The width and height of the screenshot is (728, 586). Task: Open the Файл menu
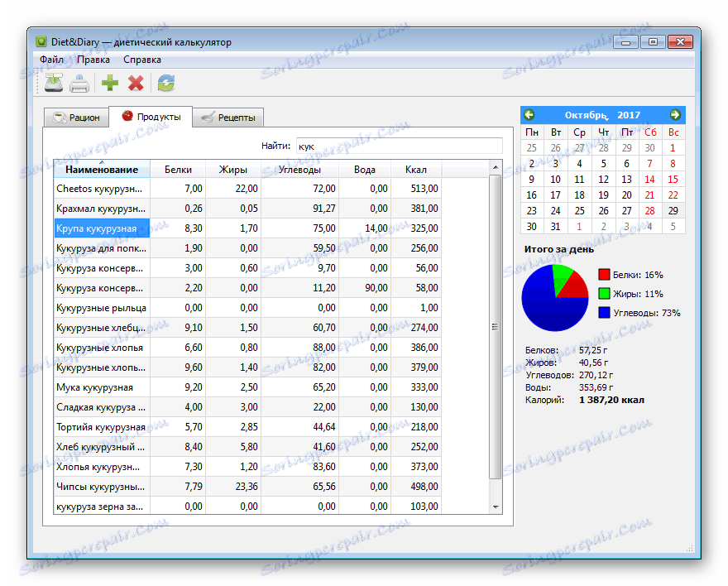click(x=51, y=60)
